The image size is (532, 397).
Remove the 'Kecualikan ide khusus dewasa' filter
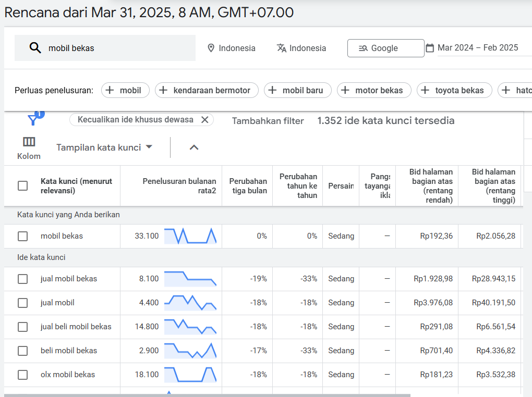coord(204,120)
